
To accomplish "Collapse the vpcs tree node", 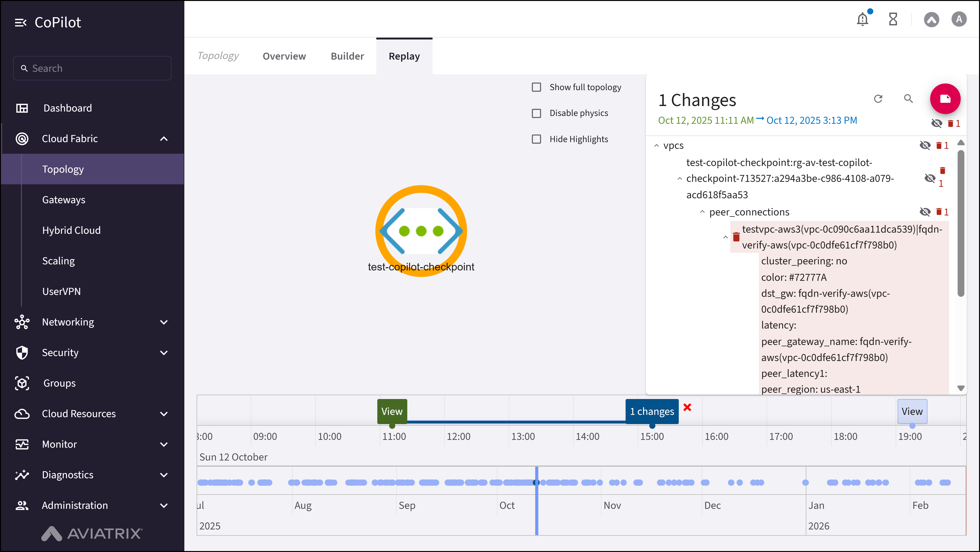I will pyautogui.click(x=656, y=146).
